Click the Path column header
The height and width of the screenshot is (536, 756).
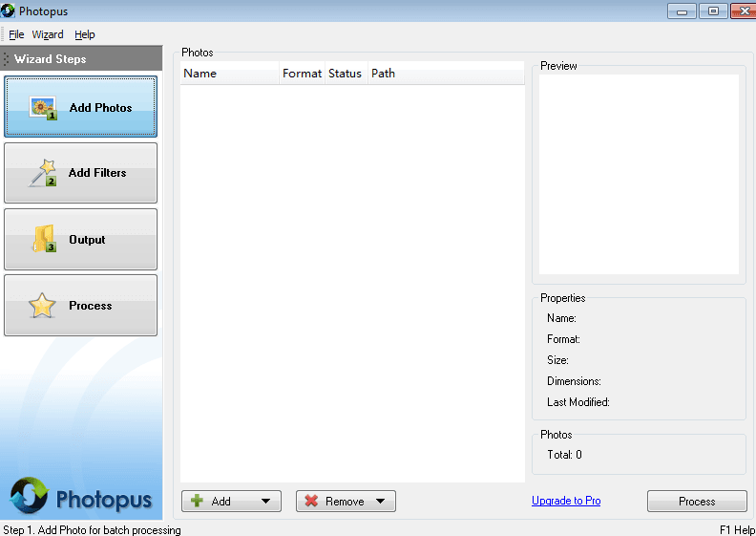click(x=383, y=74)
